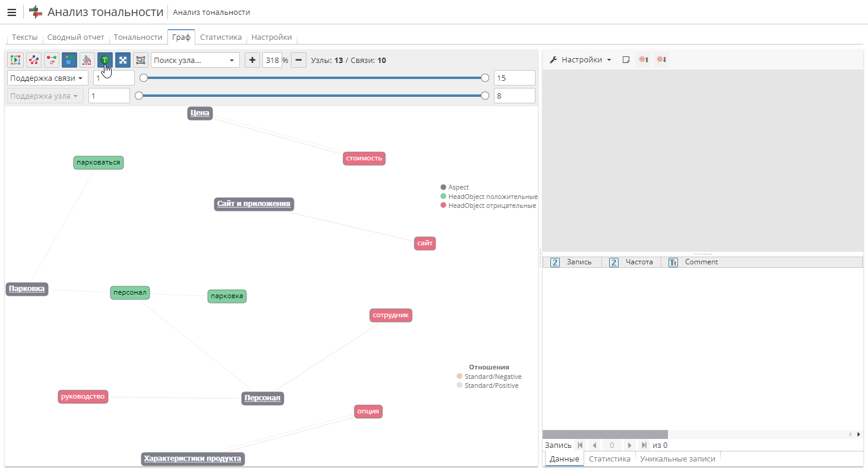Open the Настройки dropdown in right panel

point(581,60)
